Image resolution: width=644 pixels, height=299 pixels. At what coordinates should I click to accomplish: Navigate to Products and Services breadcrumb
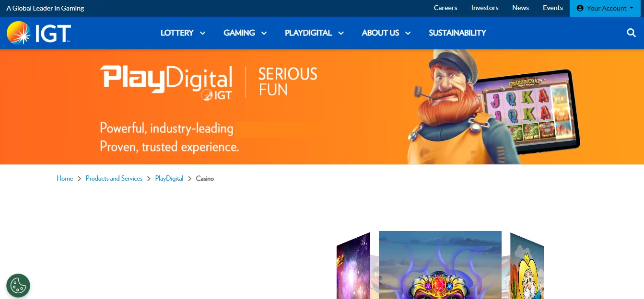click(x=114, y=178)
